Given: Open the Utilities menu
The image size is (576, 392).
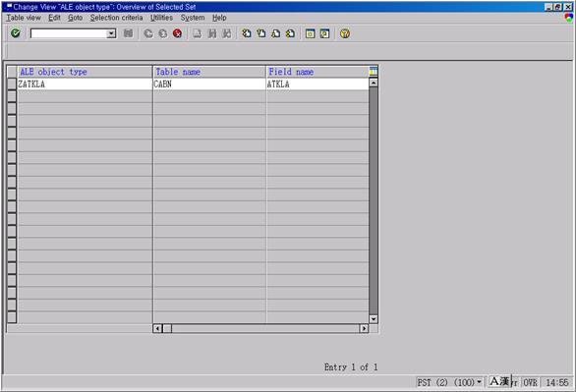Looking at the screenshot, I should [161, 18].
